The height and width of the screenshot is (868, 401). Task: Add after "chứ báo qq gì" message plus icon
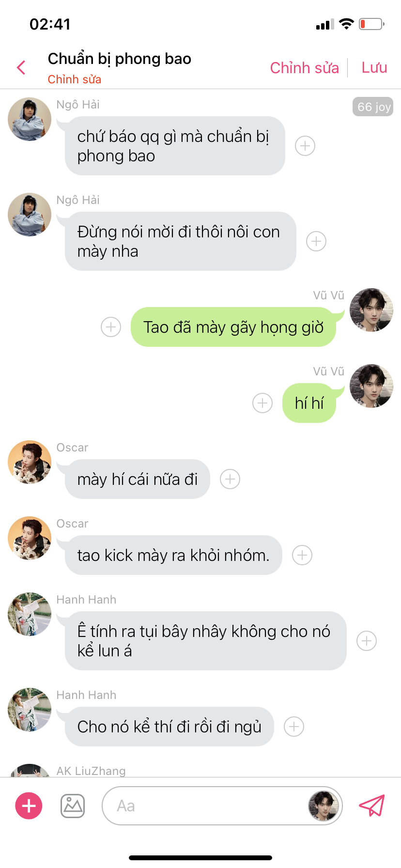[x=305, y=146]
